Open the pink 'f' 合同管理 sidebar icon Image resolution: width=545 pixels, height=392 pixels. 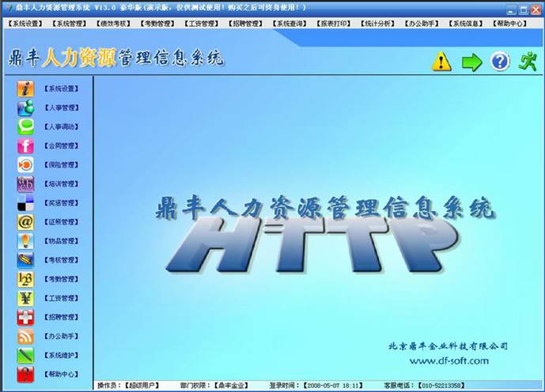click(26, 146)
